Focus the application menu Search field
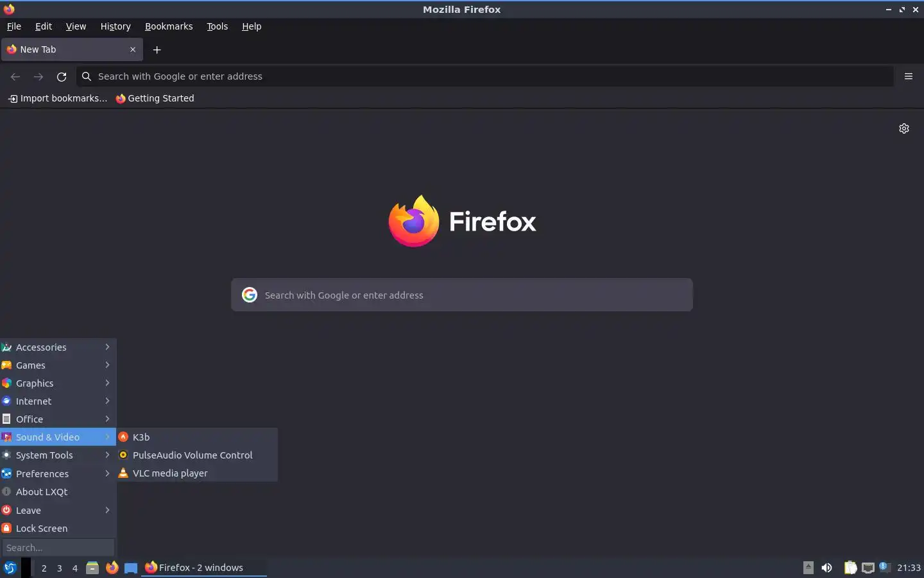This screenshot has width=924, height=578. (58, 548)
